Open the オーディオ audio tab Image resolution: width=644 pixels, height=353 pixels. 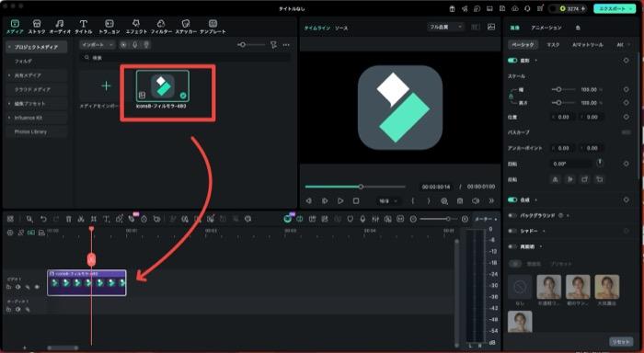pyautogui.click(x=60, y=27)
